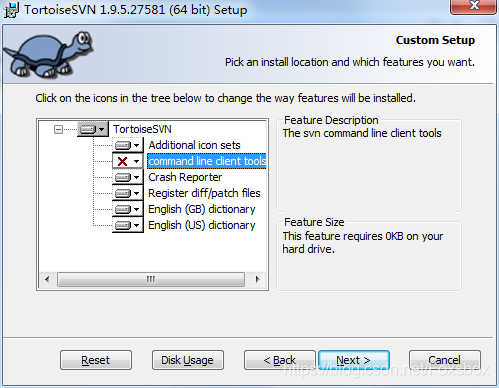The image size is (499, 388).
Task: Click the Reset button
Action: point(96,360)
